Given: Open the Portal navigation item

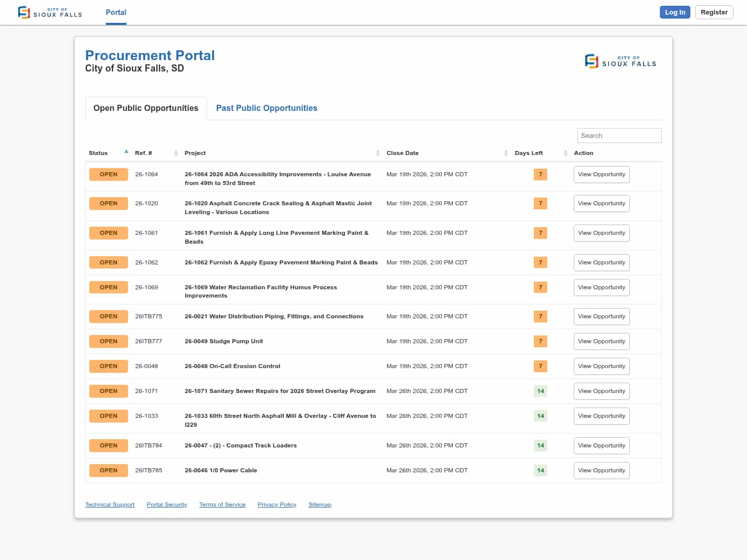Looking at the screenshot, I should coord(116,12).
